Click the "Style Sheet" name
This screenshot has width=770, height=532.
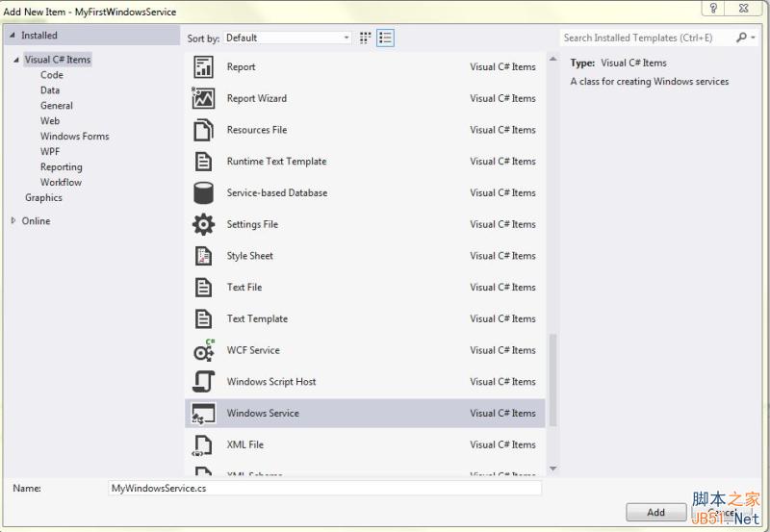coord(250,256)
